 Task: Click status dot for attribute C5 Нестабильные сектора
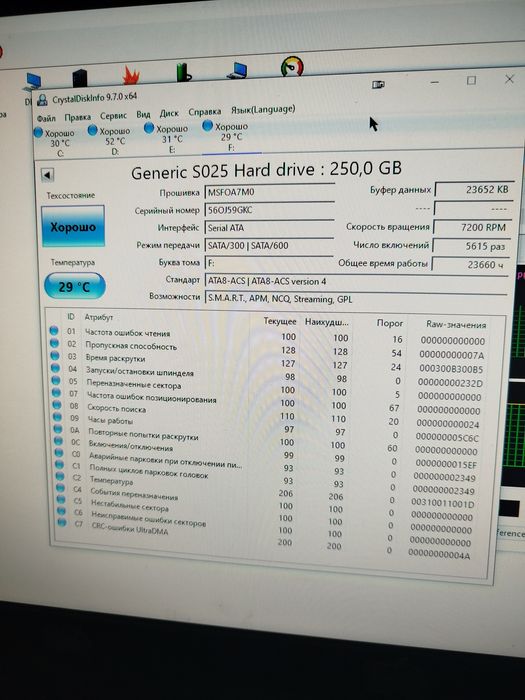click(x=61, y=499)
